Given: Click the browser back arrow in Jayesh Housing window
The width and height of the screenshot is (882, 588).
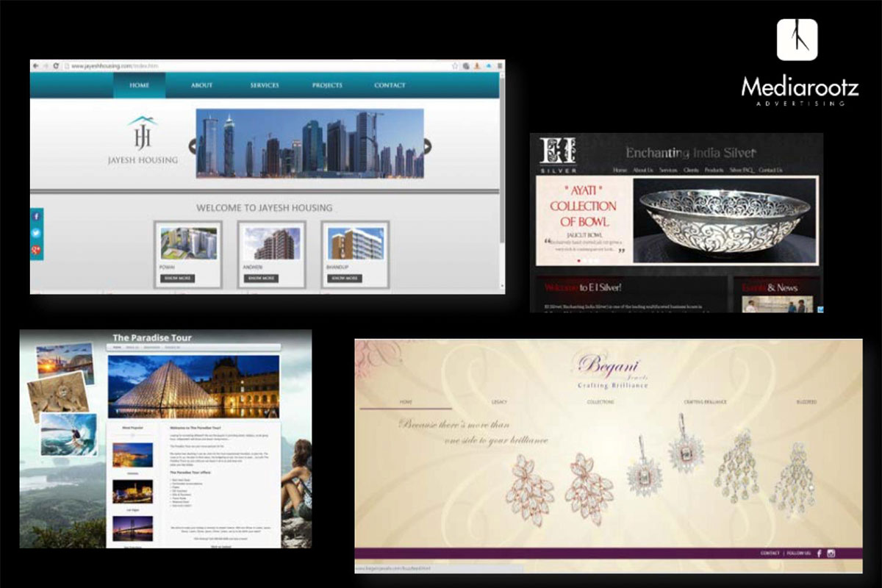Looking at the screenshot, I should coord(36,65).
